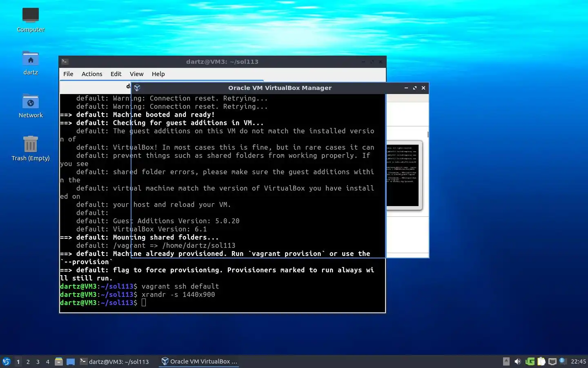Screen dimensions: 588x368
Task: Activate Oracle VM VirtualBox taskbar button
Action: [x=199, y=361]
